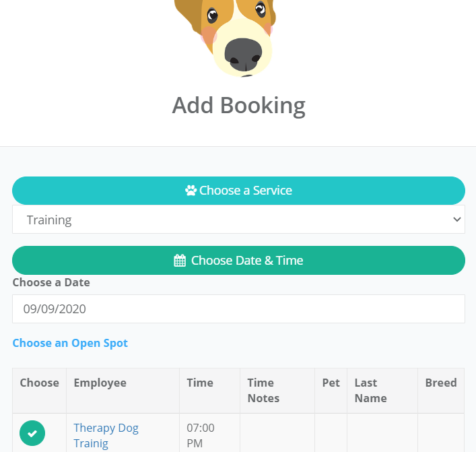Click the date field showing 09/09/2020
The height and width of the screenshot is (452, 476).
(x=238, y=309)
